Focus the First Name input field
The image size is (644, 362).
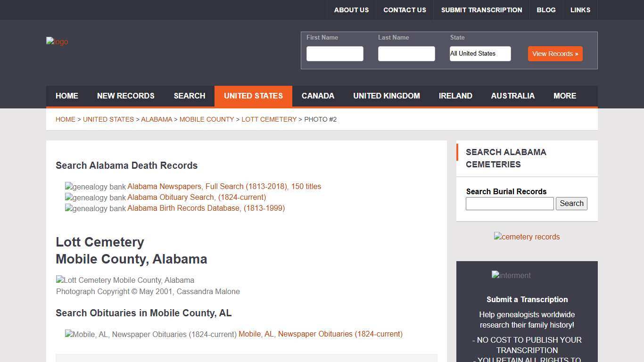click(335, 54)
